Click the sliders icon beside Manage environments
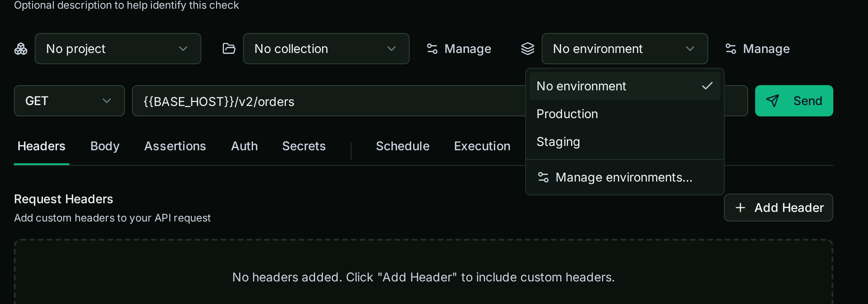Screen dimensions: 868x304 pyautogui.click(x=543, y=177)
